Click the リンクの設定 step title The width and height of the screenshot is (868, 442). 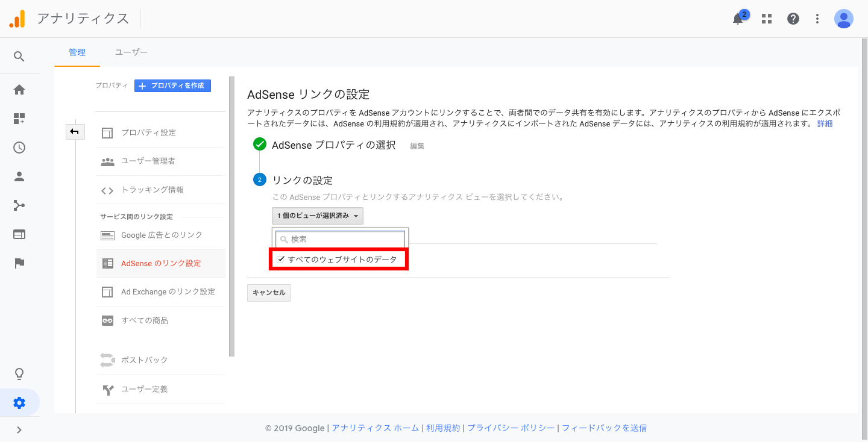[303, 180]
